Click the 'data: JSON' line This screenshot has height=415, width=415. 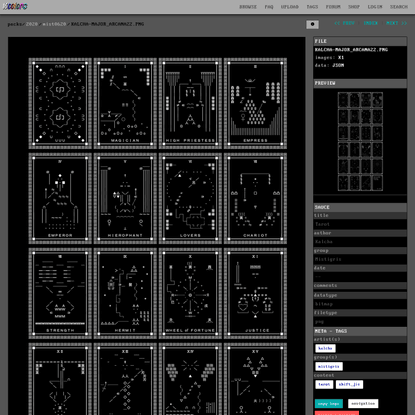[x=329, y=65]
